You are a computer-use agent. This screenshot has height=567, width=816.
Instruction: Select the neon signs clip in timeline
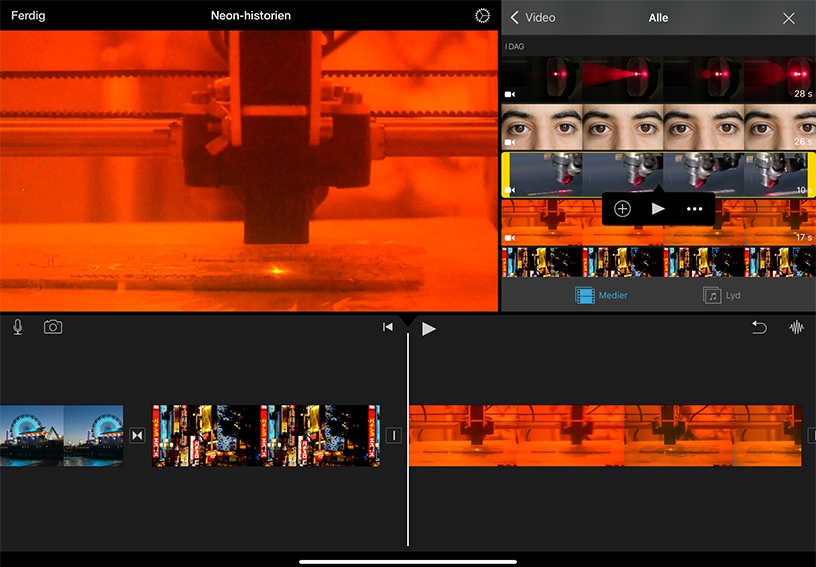click(266, 436)
